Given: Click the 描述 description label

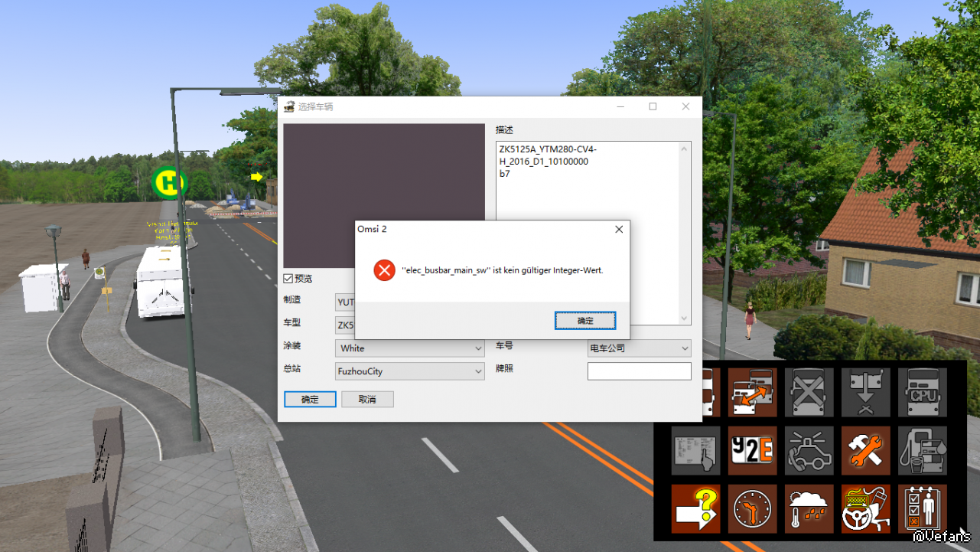Looking at the screenshot, I should tap(504, 130).
